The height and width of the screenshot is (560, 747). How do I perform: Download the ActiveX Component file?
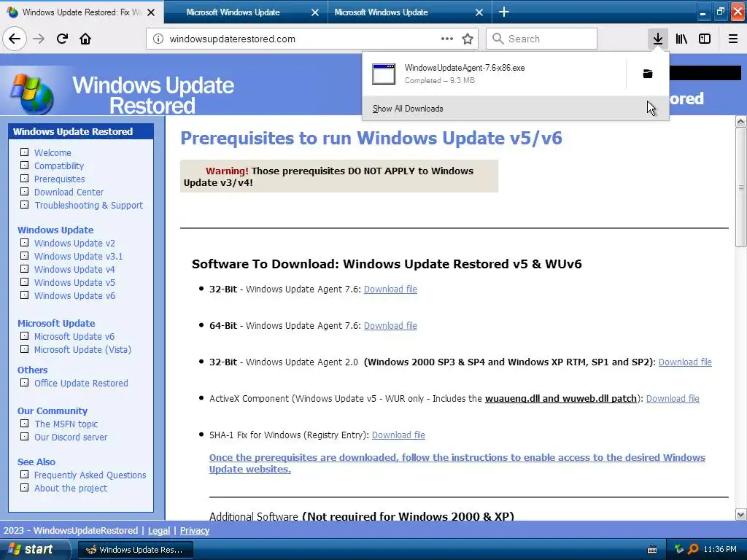(x=673, y=399)
